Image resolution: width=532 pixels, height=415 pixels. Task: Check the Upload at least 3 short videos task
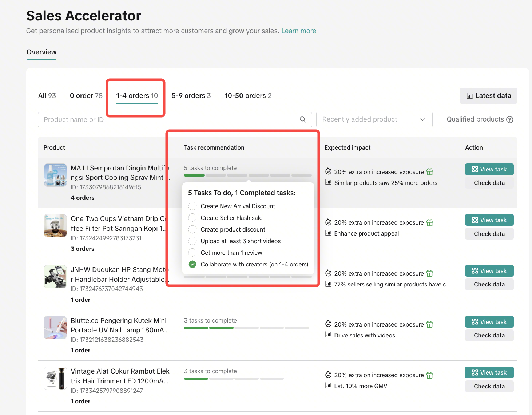click(x=192, y=241)
